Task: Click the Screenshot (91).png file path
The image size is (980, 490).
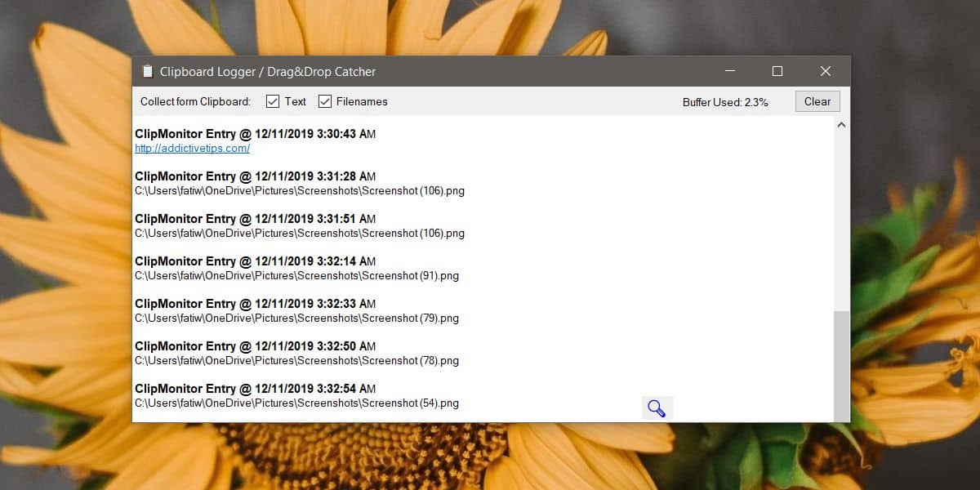Action: click(296, 276)
